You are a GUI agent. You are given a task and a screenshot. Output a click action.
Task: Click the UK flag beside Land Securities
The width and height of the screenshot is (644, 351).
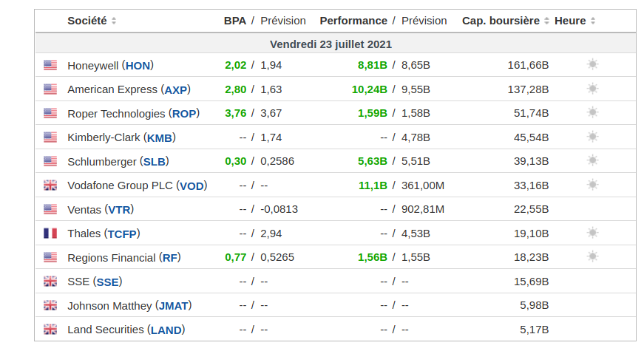coord(50,330)
